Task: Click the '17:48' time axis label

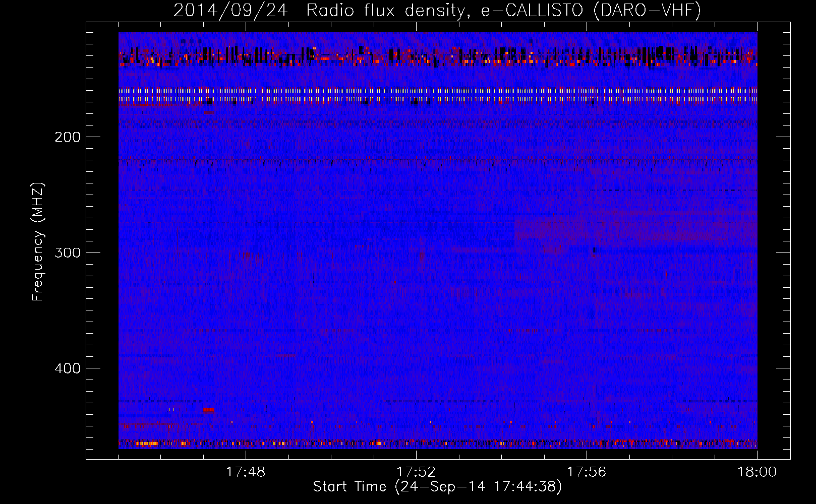Action: pyautogui.click(x=246, y=472)
